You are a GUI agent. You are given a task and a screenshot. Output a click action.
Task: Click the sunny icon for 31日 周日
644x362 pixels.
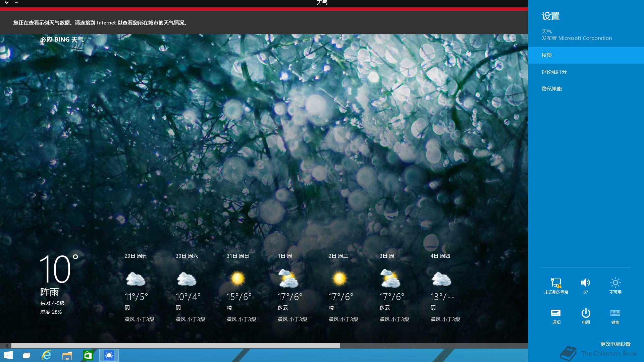coord(237,279)
